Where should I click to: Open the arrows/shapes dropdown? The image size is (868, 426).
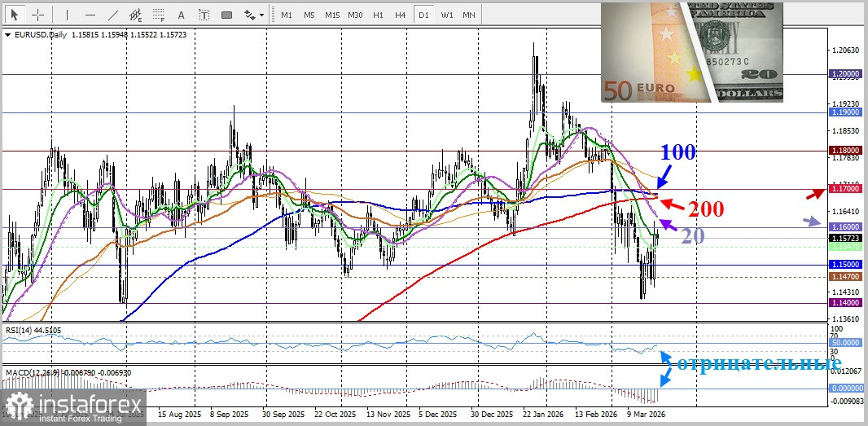(x=255, y=15)
